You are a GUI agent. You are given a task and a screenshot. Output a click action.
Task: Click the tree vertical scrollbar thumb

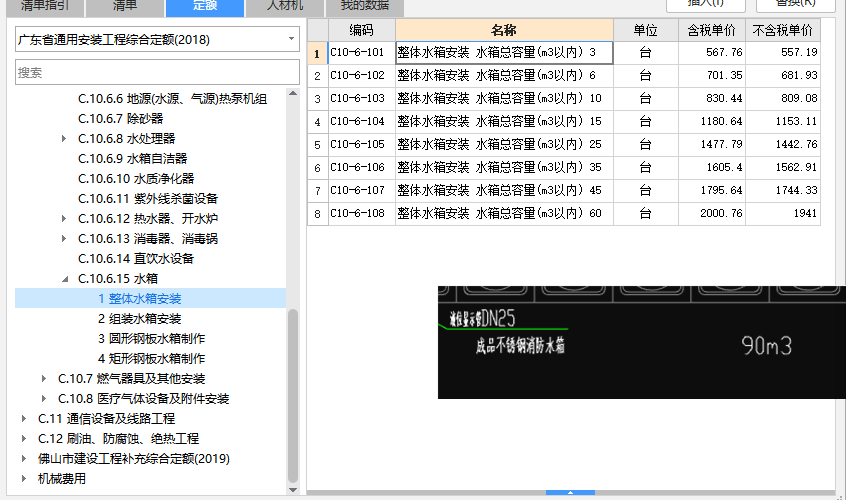[x=293, y=396]
